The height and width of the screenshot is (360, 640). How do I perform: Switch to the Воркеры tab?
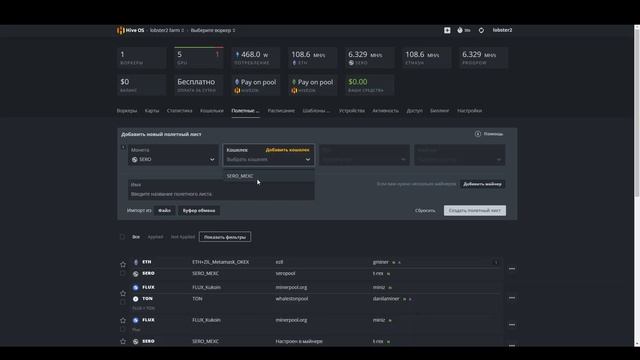point(127,111)
